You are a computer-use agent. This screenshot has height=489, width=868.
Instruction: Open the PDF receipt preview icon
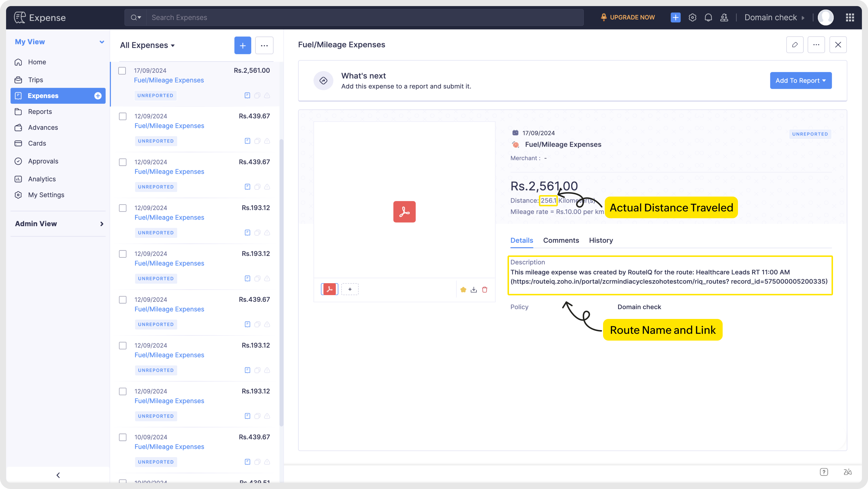(404, 212)
